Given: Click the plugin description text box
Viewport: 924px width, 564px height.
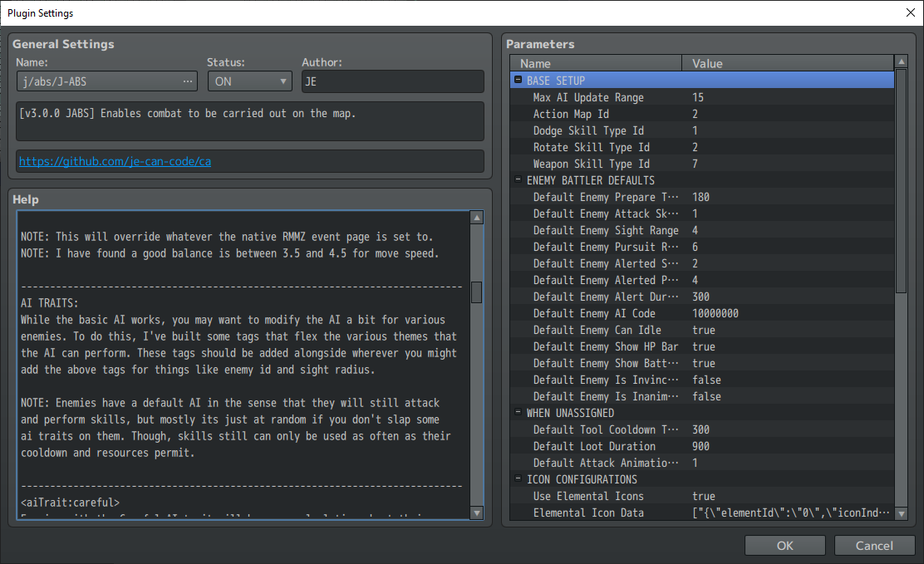Looking at the screenshot, I should (250, 121).
